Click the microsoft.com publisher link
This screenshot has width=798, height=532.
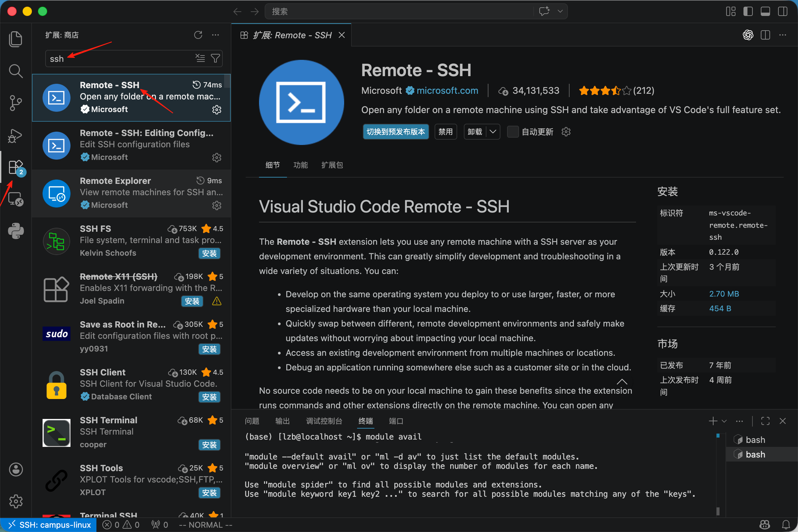point(447,90)
